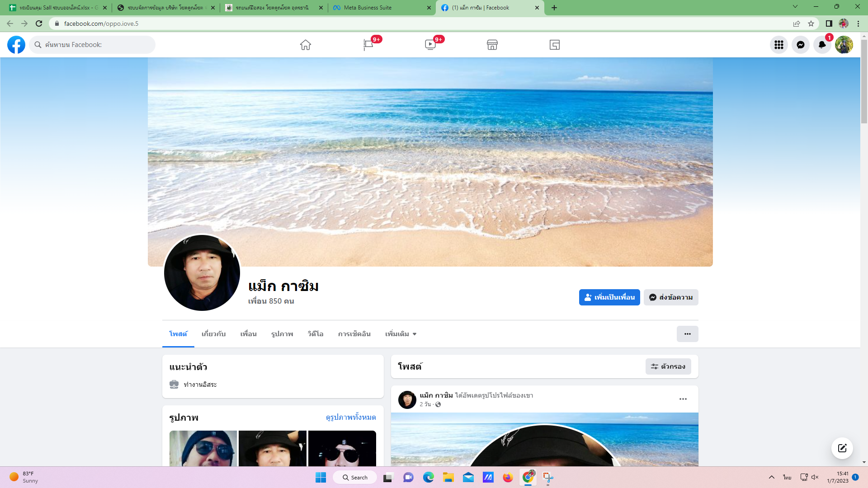Open Firefox from the Windows taskbar
The width and height of the screenshot is (868, 488).
[x=508, y=478]
